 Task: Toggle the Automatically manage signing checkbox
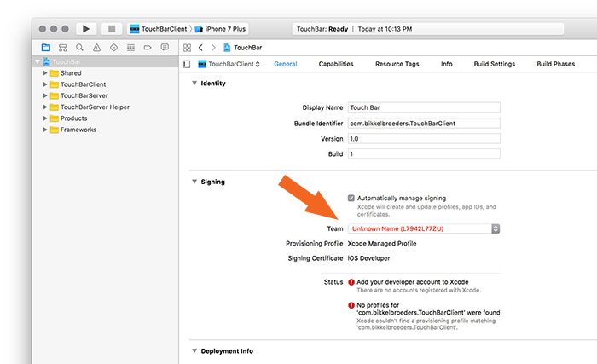[x=351, y=198]
